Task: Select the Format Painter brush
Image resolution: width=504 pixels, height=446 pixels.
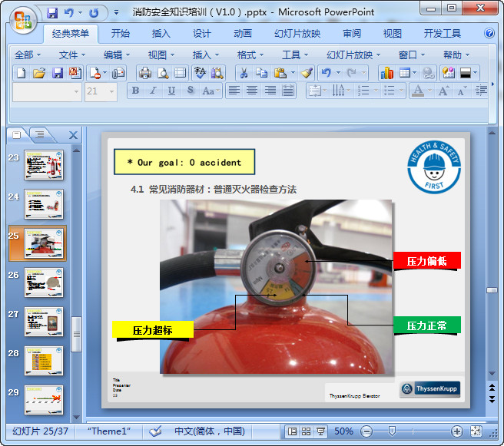Action: pos(307,73)
